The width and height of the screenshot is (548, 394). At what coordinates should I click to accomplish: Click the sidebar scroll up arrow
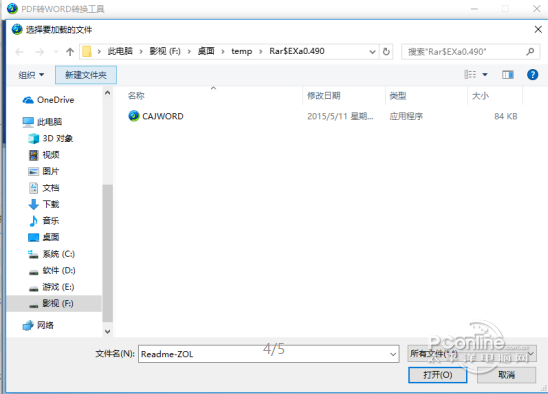(x=108, y=93)
